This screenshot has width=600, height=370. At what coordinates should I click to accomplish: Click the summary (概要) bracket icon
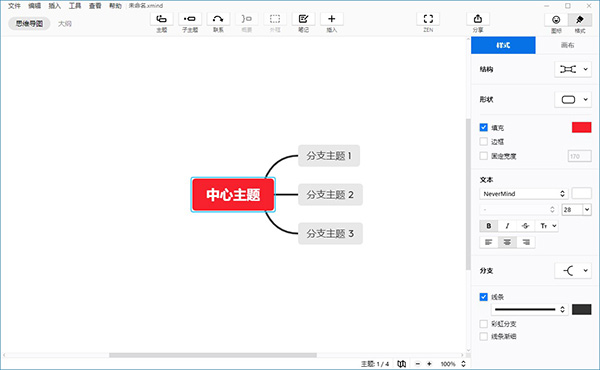[x=246, y=19]
